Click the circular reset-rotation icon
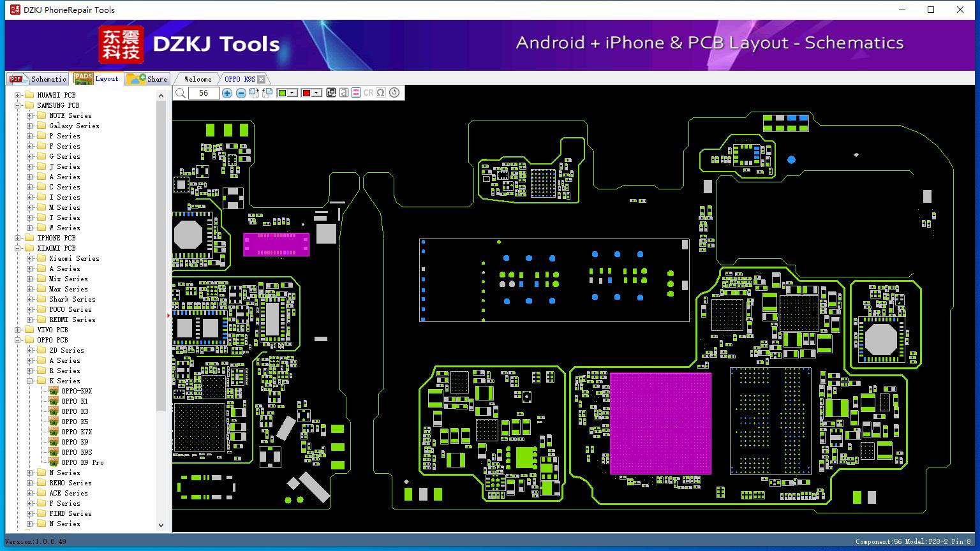 (394, 93)
